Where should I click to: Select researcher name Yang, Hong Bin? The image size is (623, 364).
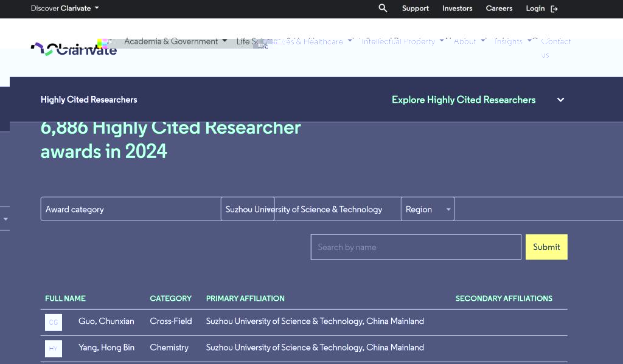click(x=106, y=348)
